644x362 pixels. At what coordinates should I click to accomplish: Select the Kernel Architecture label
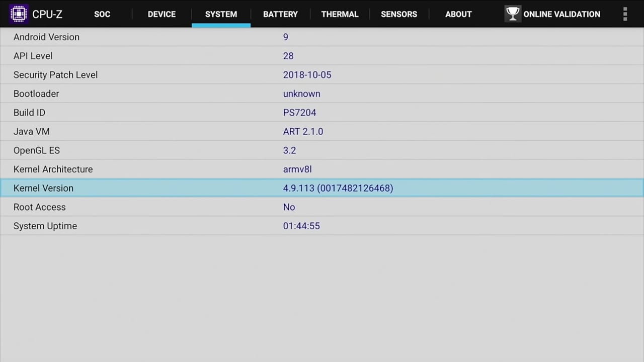pyautogui.click(x=53, y=169)
